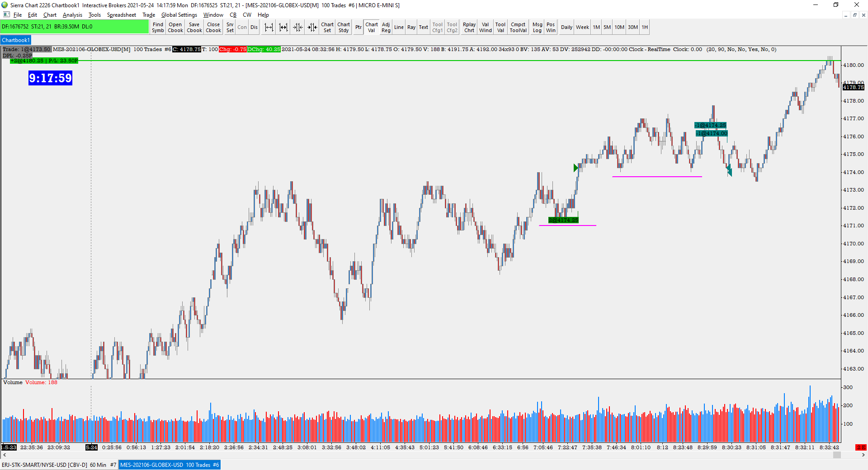Open Chart Stdy studies
The width and height of the screenshot is (868, 470).
point(344,28)
